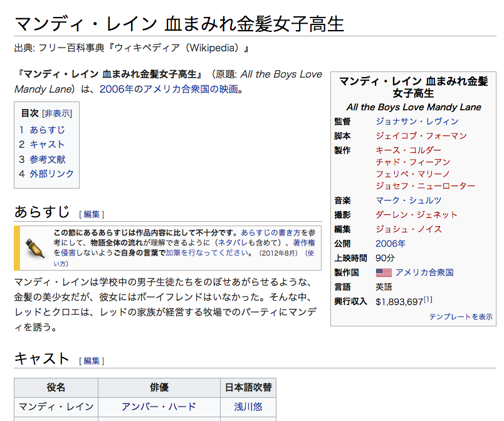The image size is (504, 421).
Task: Open the 侵害 link in the notice
Action: pyautogui.click(x=68, y=253)
